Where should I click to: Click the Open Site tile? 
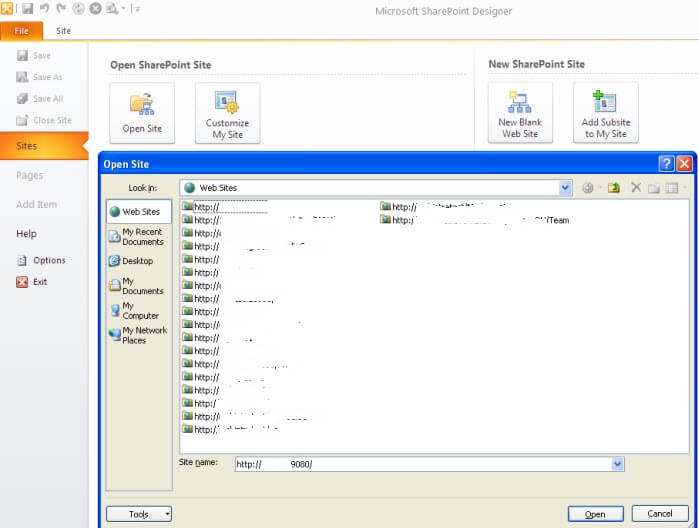tap(142, 113)
